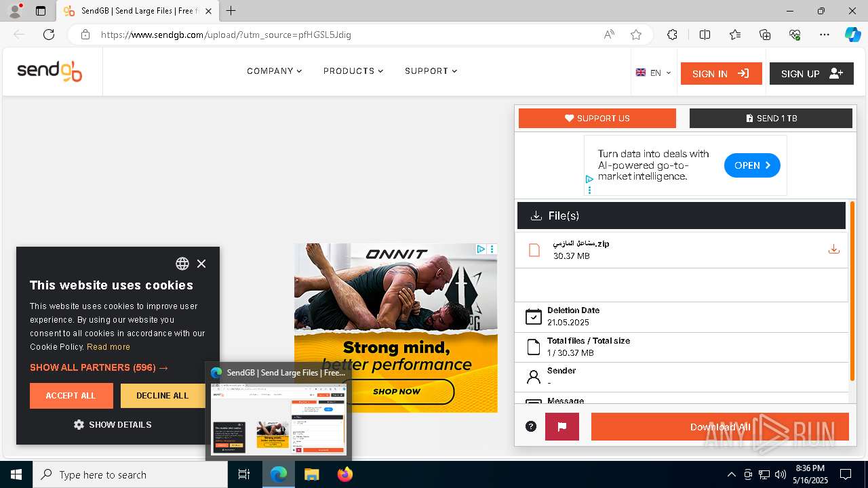
Task: Open Edge settings and more menu
Action: pos(825,35)
